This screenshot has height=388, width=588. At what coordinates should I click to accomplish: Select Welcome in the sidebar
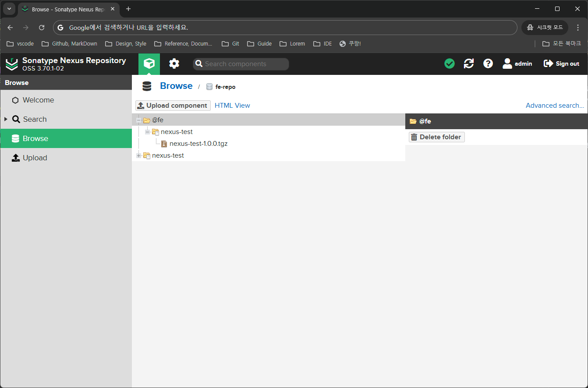click(66, 100)
